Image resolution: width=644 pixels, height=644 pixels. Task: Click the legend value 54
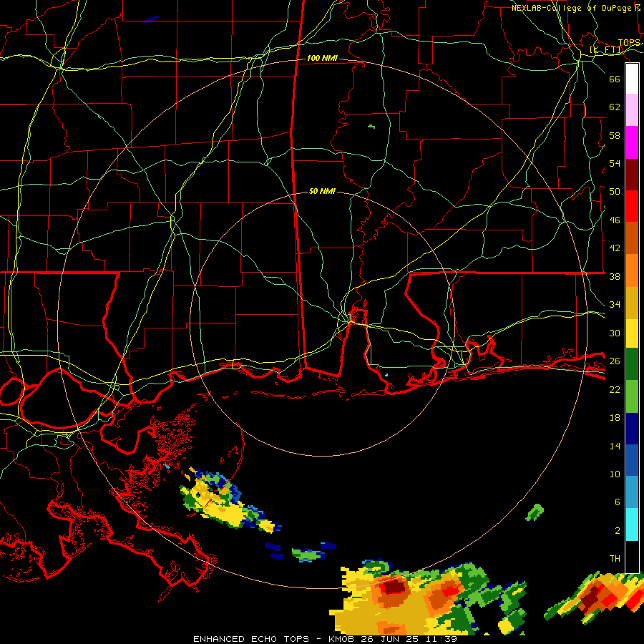click(x=615, y=163)
